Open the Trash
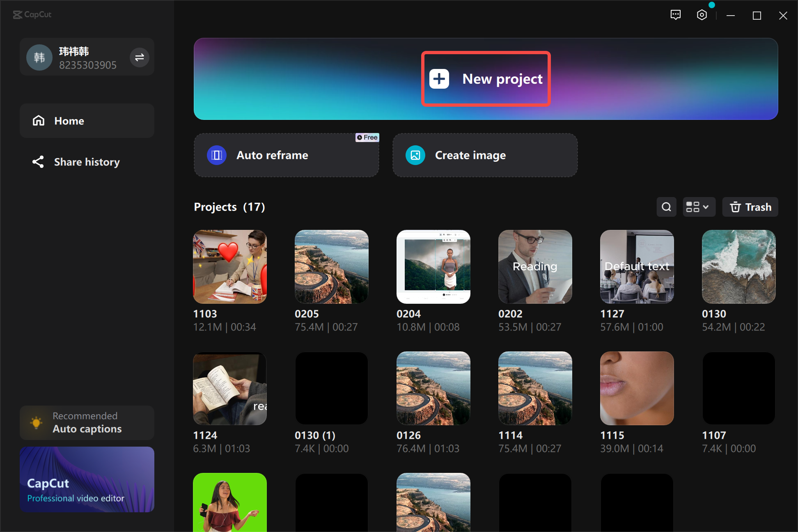This screenshot has width=798, height=532. (750, 207)
